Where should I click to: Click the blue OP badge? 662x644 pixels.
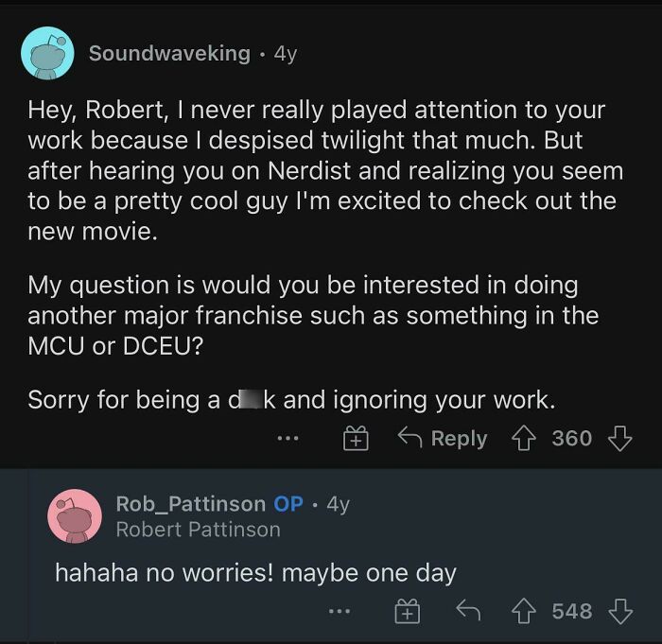(288, 504)
